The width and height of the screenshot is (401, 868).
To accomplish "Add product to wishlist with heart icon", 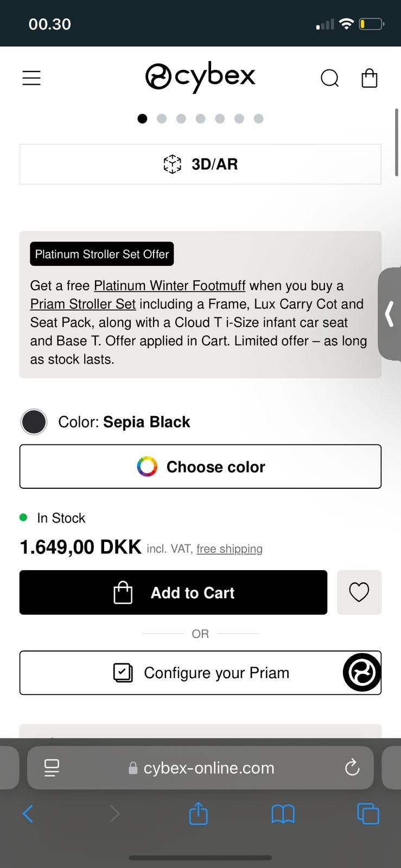I will [x=359, y=592].
